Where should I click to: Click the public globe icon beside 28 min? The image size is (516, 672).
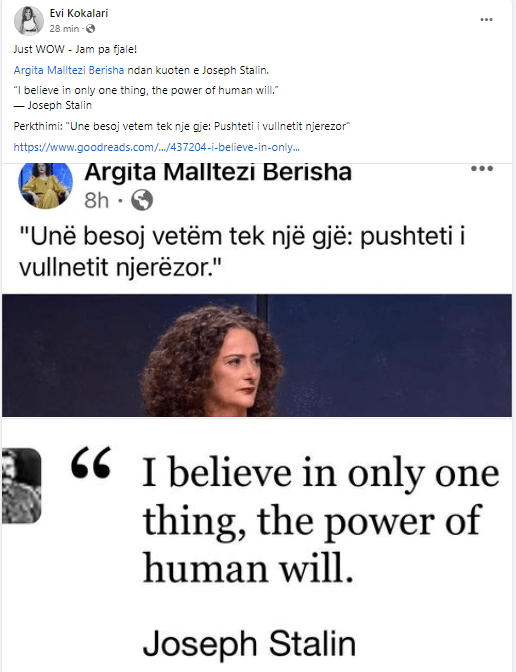[x=90, y=29]
